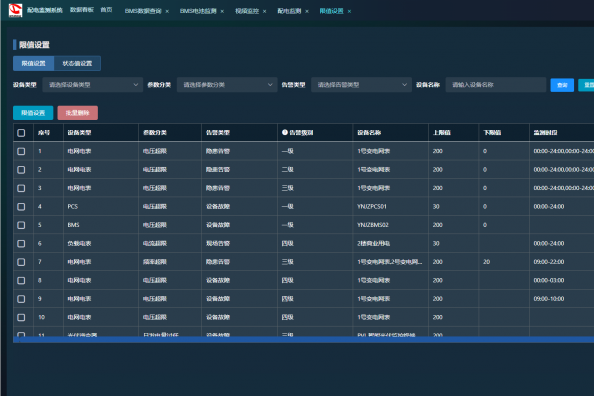Check the checkbox for row 10
Image resolution: width=594 pixels, height=396 pixels.
point(21,318)
